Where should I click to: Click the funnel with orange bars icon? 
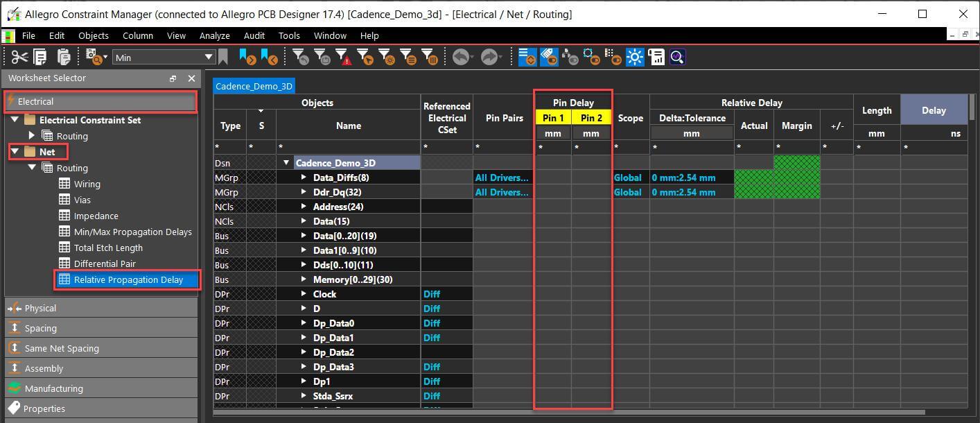pyautogui.click(x=430, y=57)
